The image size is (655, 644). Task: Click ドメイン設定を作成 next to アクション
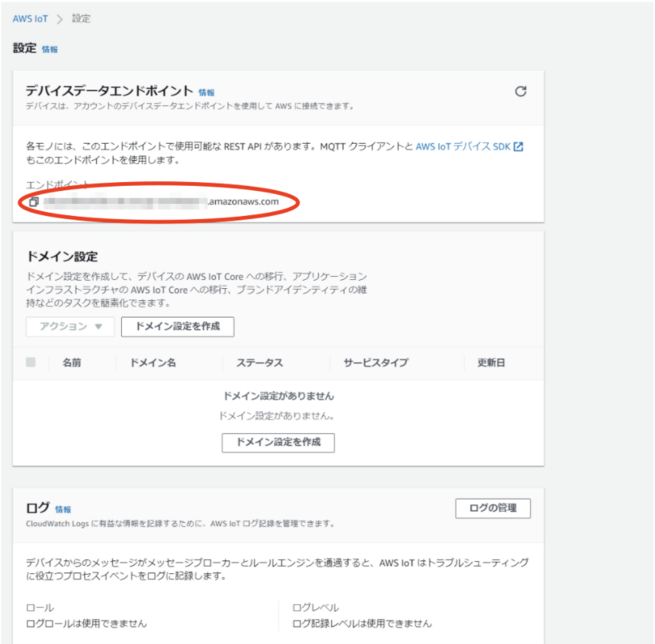point(179,327)
